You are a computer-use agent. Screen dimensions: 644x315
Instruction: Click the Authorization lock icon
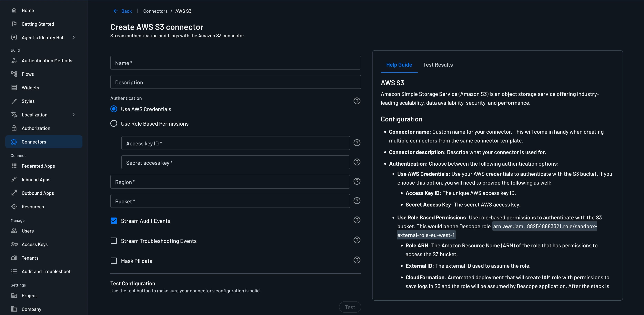tap(14, 128)
